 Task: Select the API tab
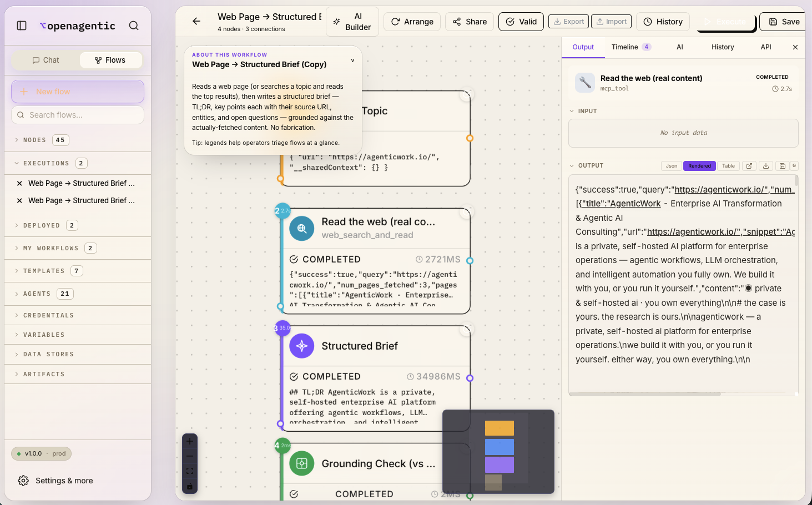[766, 47]
